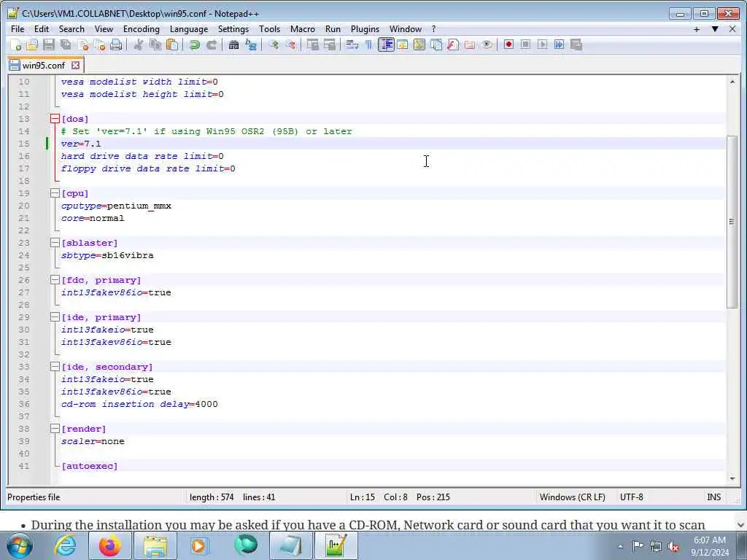This screenshot has height=560, width=747.
Task: Collapse the [ide, primary] fold
Action: pos(55,317)
